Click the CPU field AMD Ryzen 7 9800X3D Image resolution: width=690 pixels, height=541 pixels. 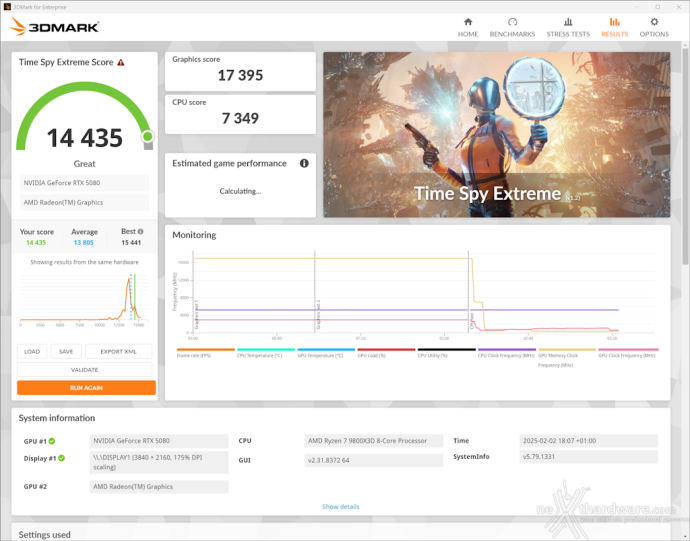[374, 441]
